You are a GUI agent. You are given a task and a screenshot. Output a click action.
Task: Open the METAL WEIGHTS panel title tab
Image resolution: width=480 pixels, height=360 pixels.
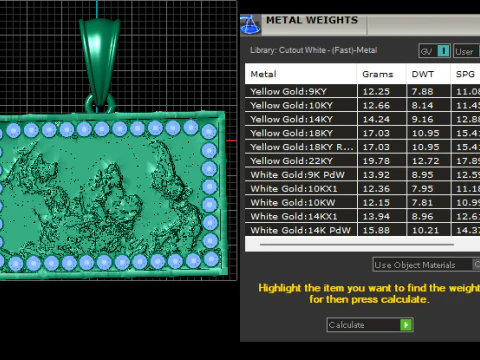[312, 20]
